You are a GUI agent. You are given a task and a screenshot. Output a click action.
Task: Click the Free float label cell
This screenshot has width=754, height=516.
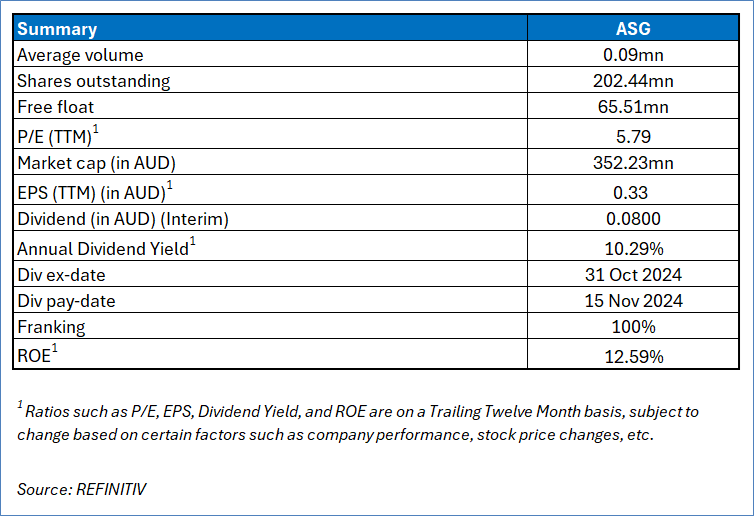tap(57, 106)
